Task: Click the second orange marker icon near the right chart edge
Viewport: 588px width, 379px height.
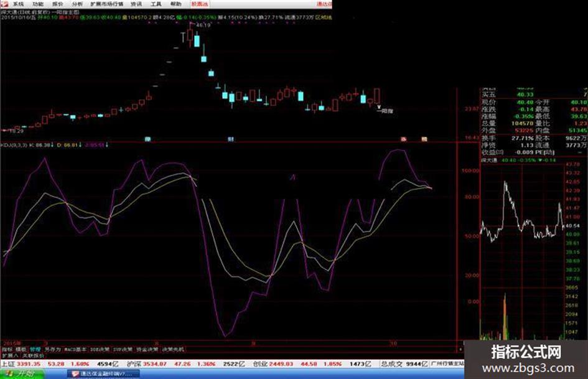Action: tap(424, 139)
